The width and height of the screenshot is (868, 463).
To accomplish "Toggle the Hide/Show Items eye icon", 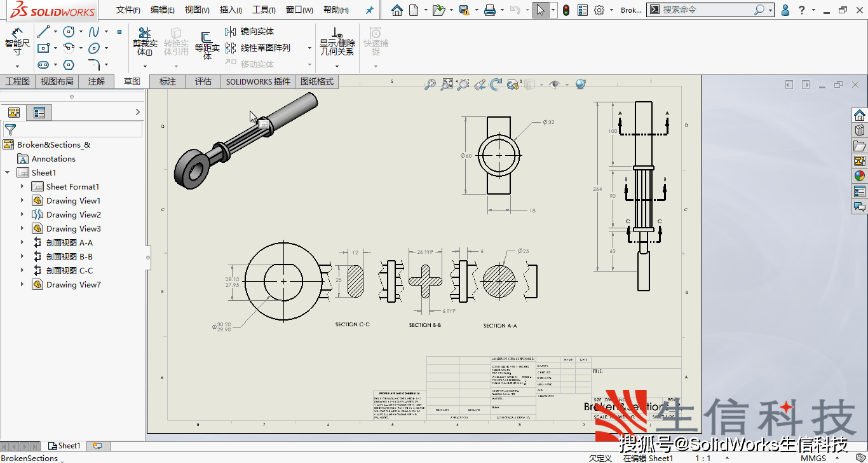I will click(x=555, y=83).
